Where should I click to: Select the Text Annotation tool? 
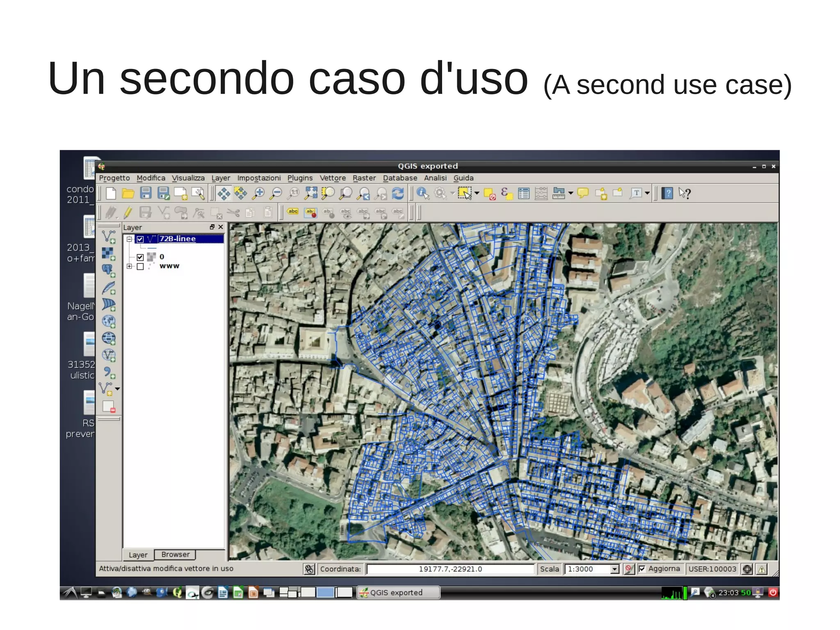(x=636, y=193)
